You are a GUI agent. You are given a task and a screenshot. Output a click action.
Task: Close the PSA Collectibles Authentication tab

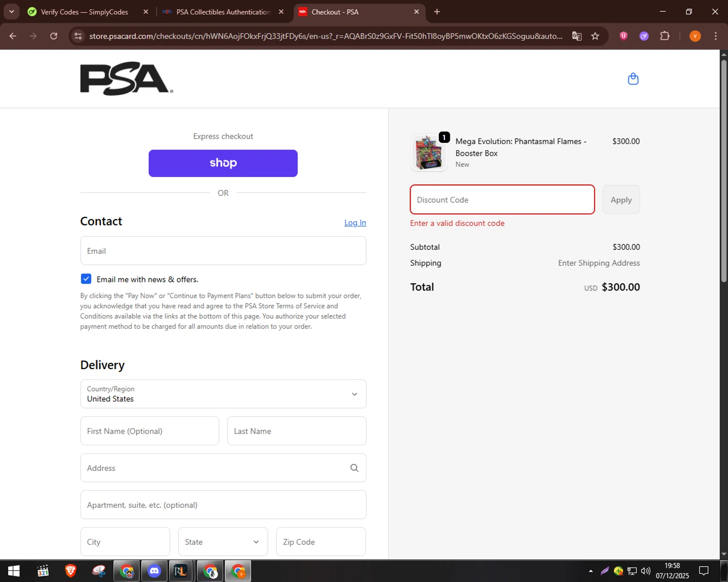pyautogui.click(x=281, y=12)
